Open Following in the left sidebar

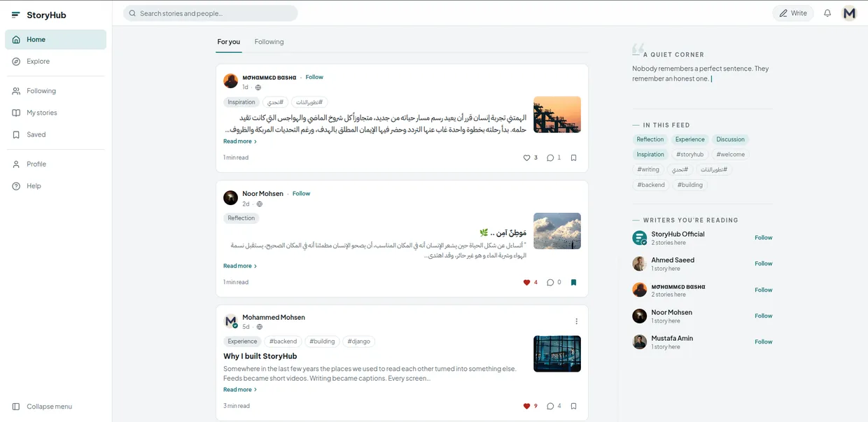(x=55, y=91)
